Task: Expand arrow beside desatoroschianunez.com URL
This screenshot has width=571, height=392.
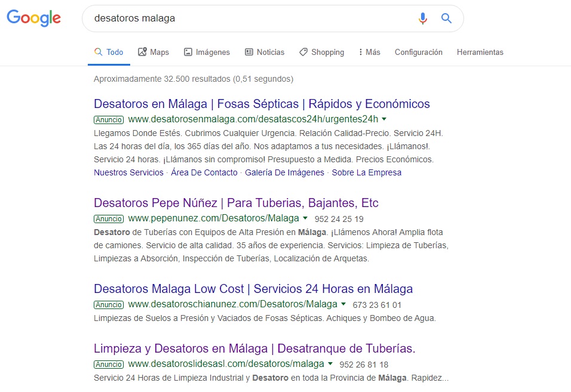Action: click(x=343, y=304)
